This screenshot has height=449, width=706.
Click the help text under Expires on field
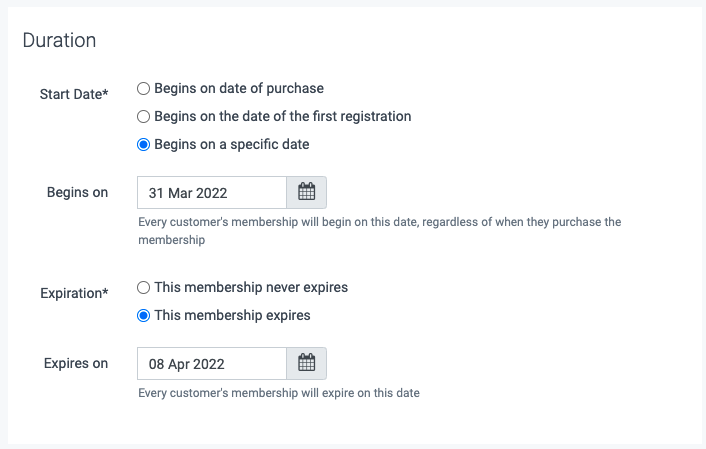(279, 393)
